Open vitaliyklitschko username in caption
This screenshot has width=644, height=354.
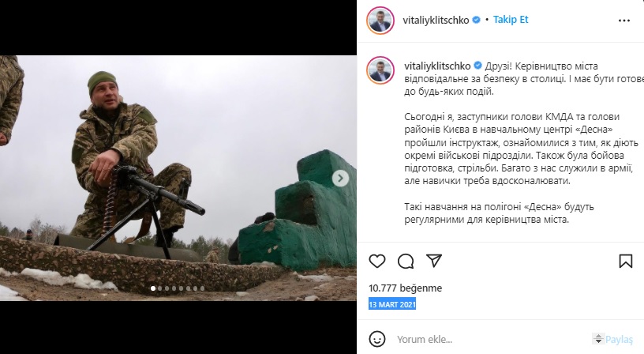437,66
